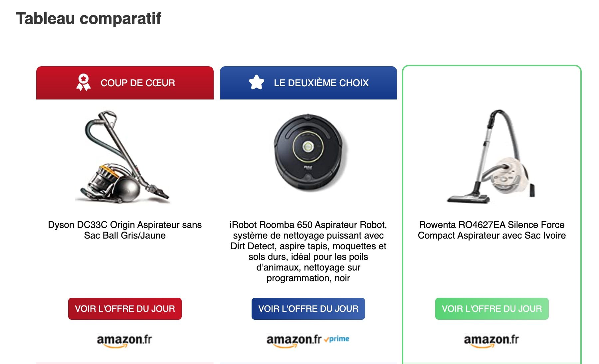Click the blank space above the Rowenta image
The width and height of the screenshot is (599, 364).
click(492, 86)
